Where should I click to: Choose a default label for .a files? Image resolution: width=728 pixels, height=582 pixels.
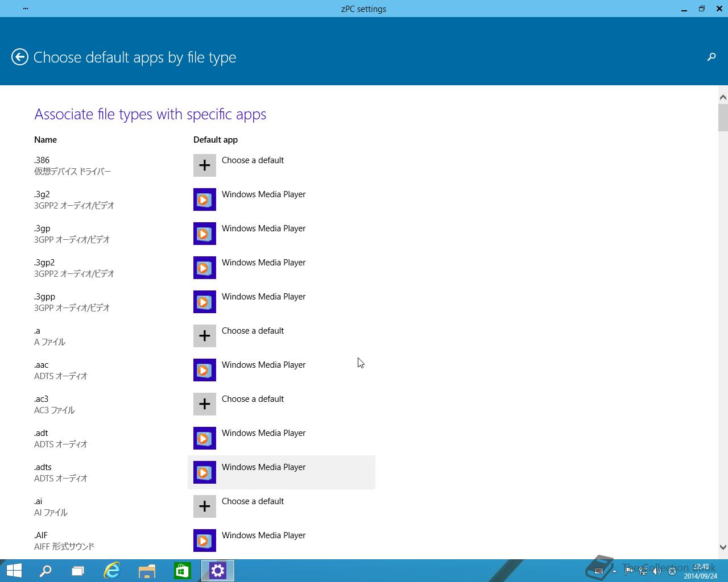click(x=253, y=331)
